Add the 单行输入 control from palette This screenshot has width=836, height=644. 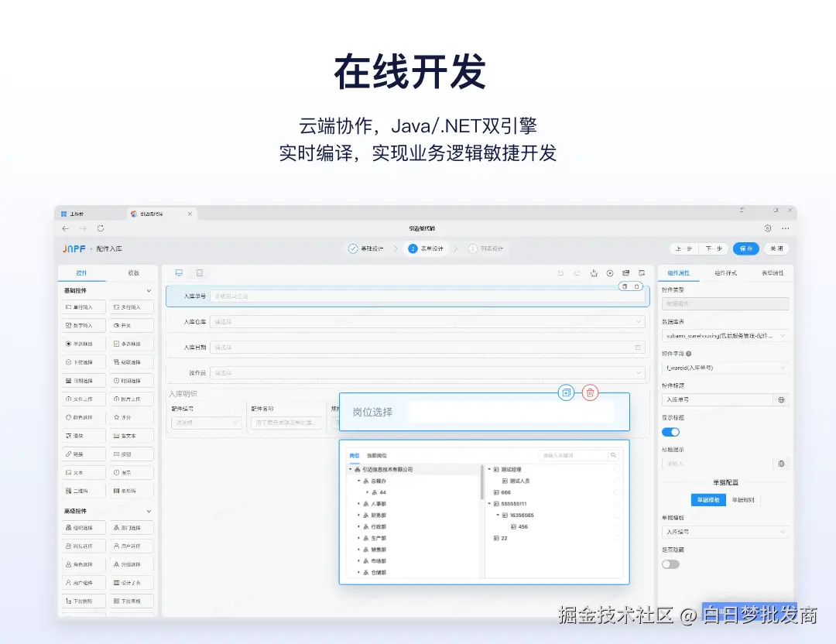(x=84, y=307)
